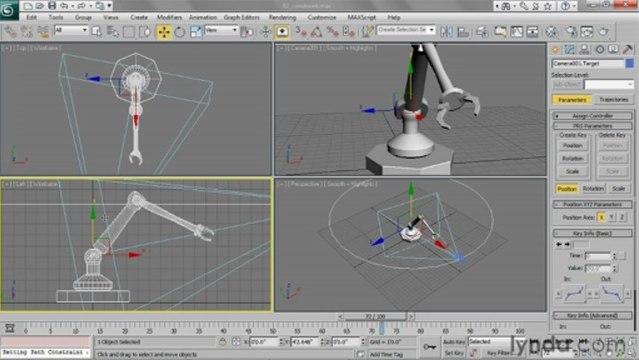This screenshot has height=360, width=639.
Task: Click the Edit Named Selection Sets icon
Action: (x=368, y=31)
